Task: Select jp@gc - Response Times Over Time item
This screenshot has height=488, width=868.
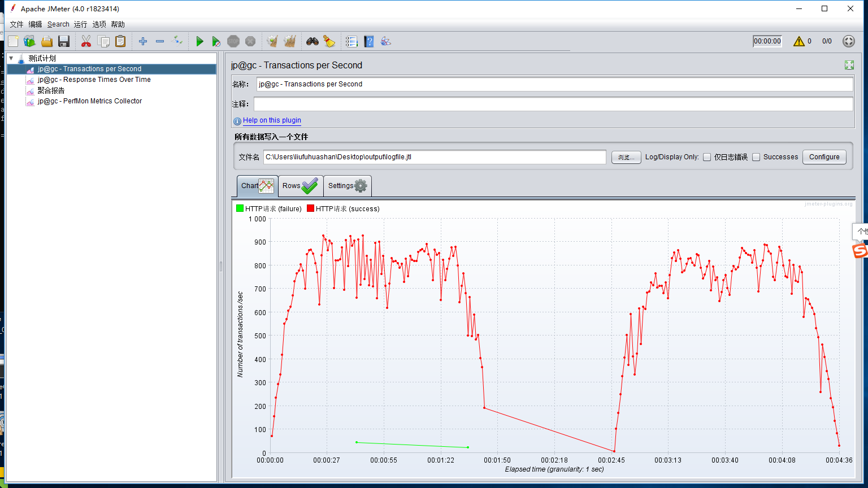Action: (x=94, y=80)
